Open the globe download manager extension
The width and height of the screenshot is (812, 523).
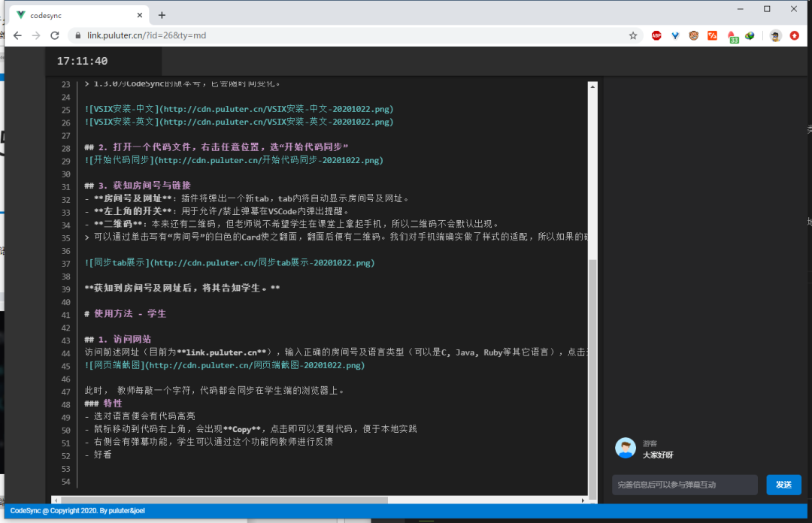tap(750, 36)
